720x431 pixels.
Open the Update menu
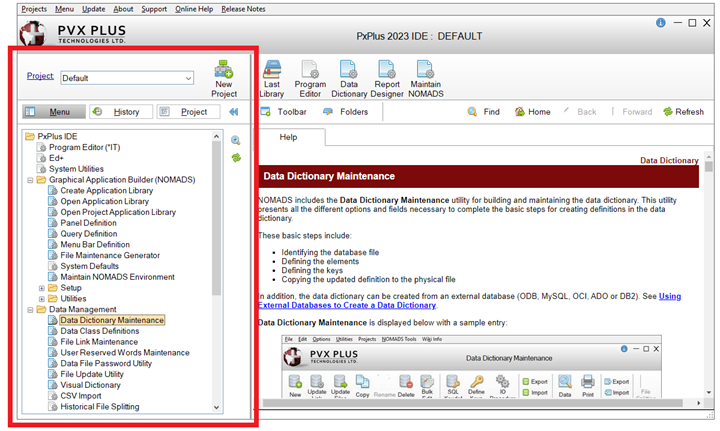pos(93,8)
